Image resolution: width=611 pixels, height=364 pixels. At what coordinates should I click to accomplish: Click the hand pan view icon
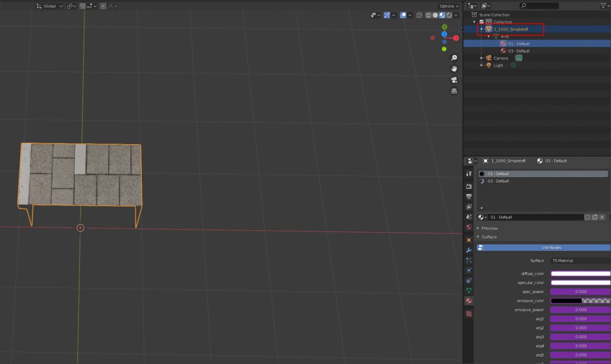pos(454,68)
